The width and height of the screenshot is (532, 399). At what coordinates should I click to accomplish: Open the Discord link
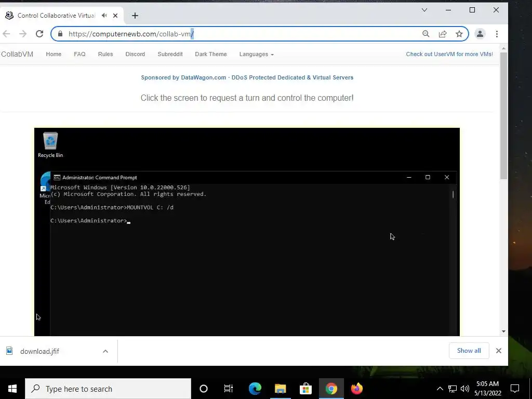click(x=135, y=54)
